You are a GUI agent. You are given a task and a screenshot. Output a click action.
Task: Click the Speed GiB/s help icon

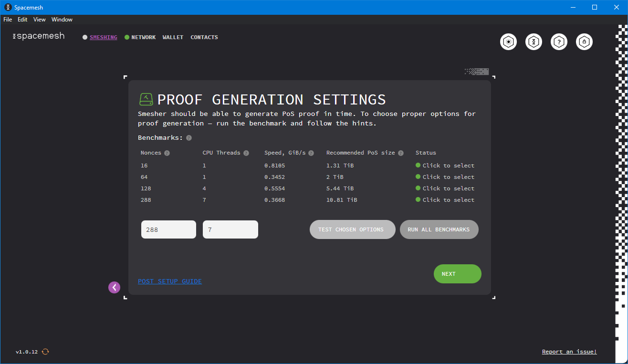[x=311, y=153]
